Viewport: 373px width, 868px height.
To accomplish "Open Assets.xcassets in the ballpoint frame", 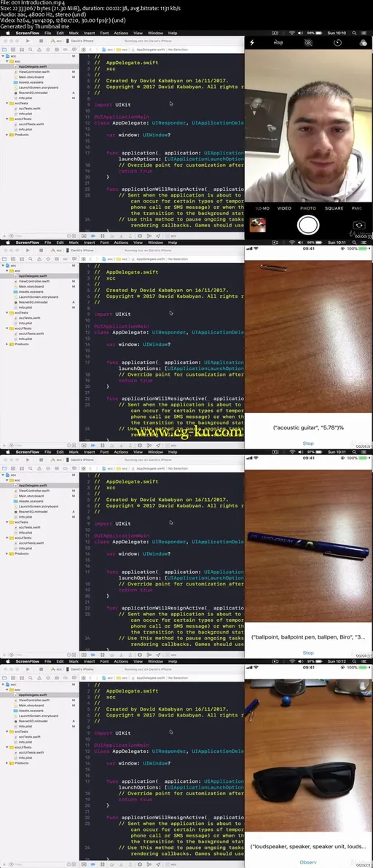I will coord(31,501).
